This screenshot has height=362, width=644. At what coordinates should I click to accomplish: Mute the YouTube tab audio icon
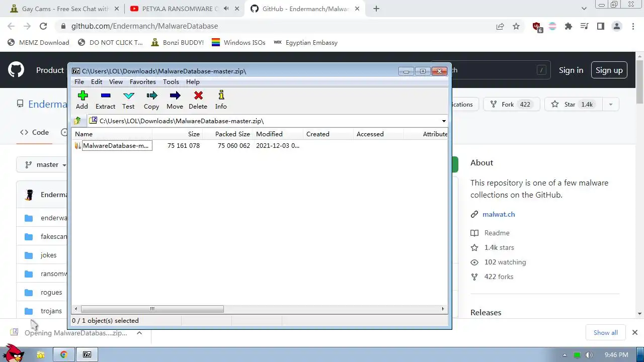tap(226, 9)
